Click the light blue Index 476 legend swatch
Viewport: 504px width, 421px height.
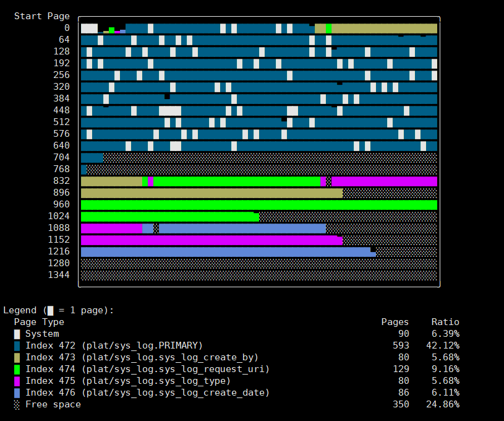coord(17,393)
